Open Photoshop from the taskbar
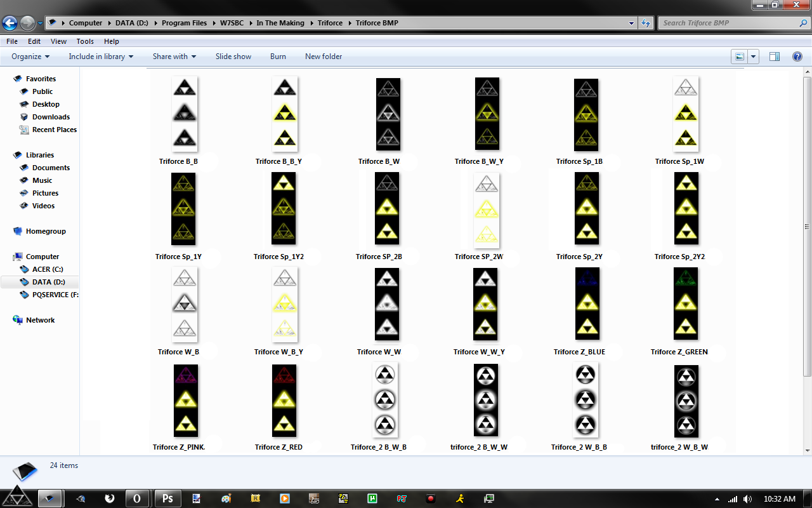The image size is (812, 508). coord(167,498)
